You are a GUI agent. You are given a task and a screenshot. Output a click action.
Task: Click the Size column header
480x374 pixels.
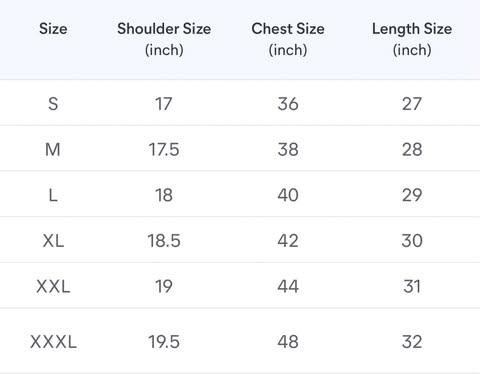(53, 29)
